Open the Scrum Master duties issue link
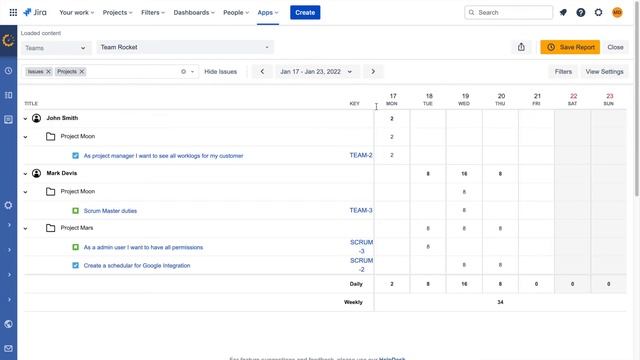This screenshot has width=640, height=360. coord(110,211)
